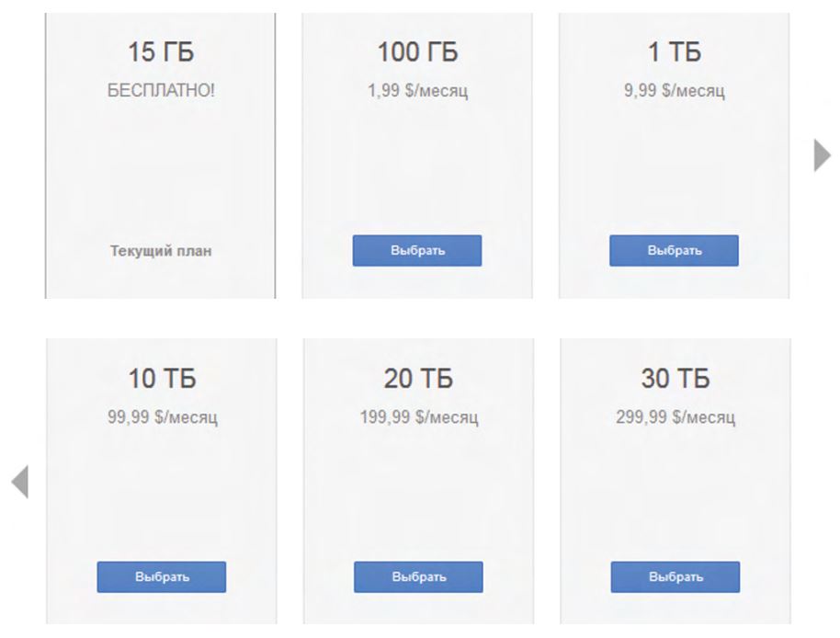Click the right arrow to show next plans
This screenshot has height=638, width=840.
pyautogui.click(x=822, y=155)
